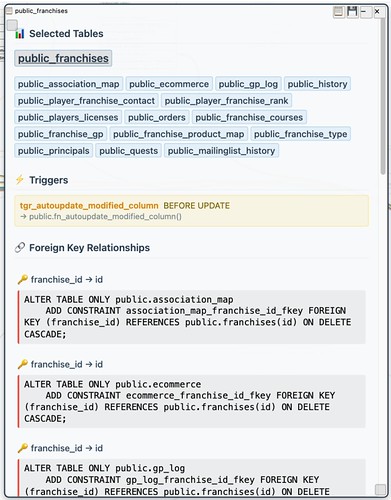The height and width of the screenshot is (500, 391).
Task: Click the public.fn_autoupdate_modified_column() function text
Action: pyautogui.click(x=105, y=217)
